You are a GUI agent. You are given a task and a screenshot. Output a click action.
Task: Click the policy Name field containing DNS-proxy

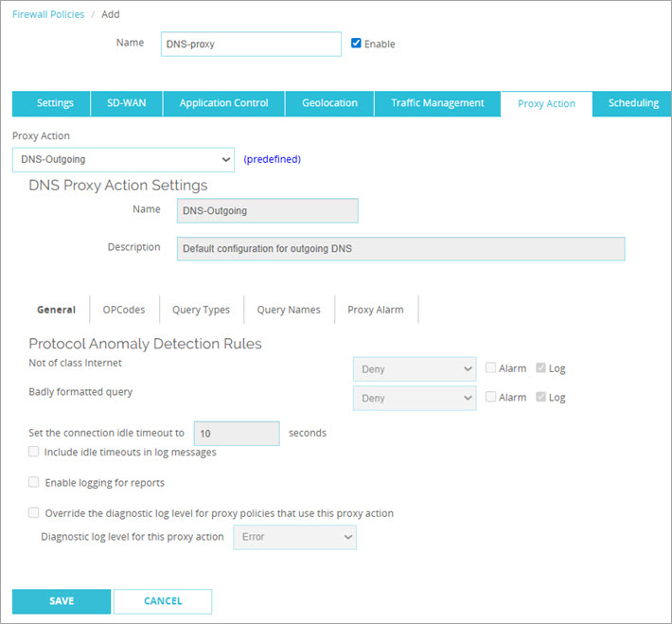251,44
